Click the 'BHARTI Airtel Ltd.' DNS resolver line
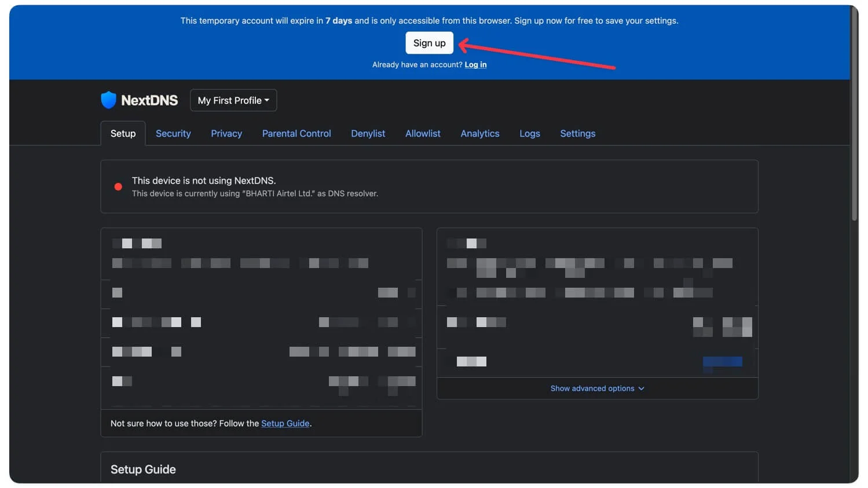The image size is (868, 488). (255, 193)
